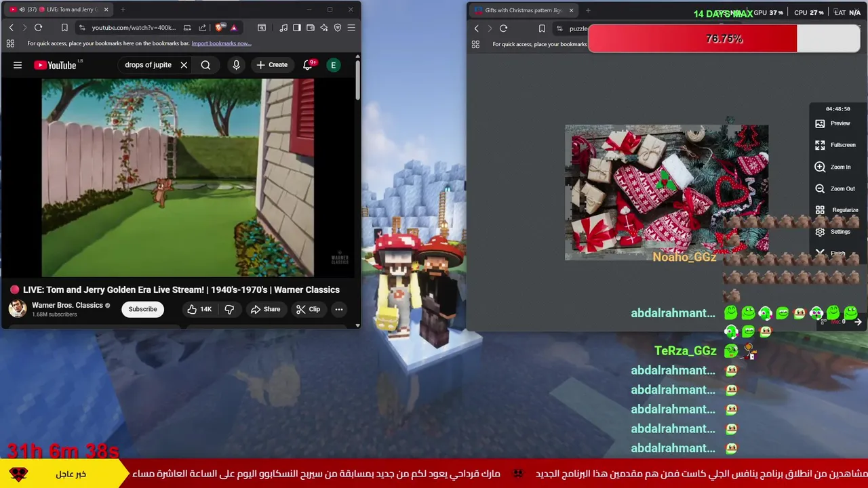Open a new tab in puzzle window

(x=588, y=10)
